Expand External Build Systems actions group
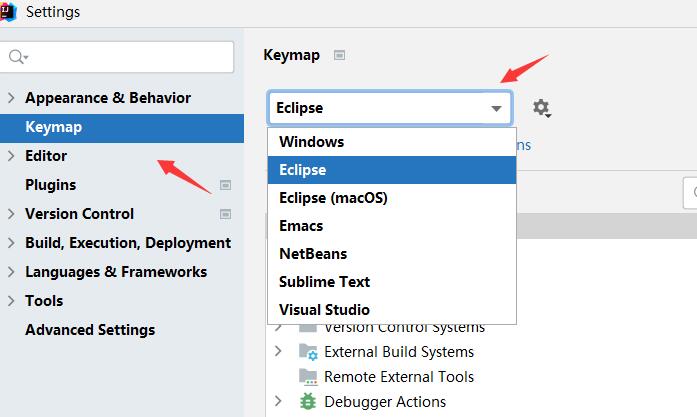 (278, 351)
